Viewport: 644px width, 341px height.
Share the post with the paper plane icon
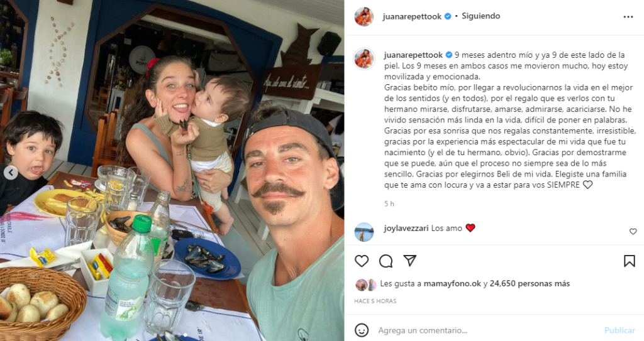[x=409, y=261]
